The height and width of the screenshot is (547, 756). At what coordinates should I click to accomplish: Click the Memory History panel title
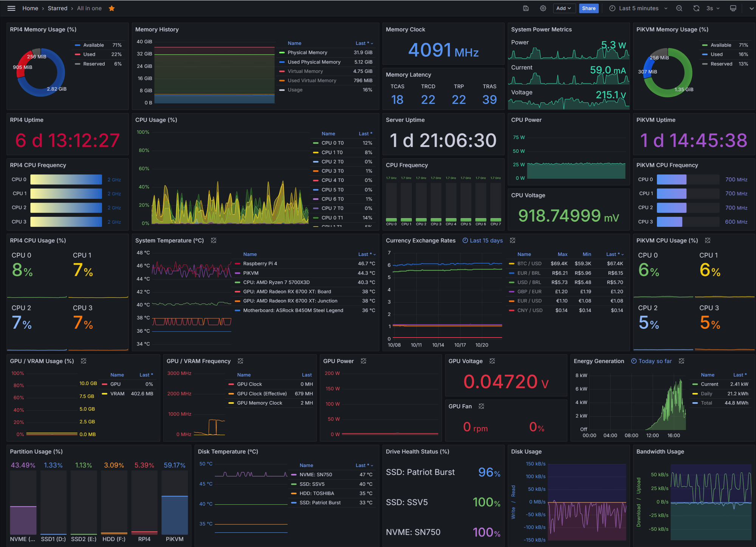click(157, 29)
